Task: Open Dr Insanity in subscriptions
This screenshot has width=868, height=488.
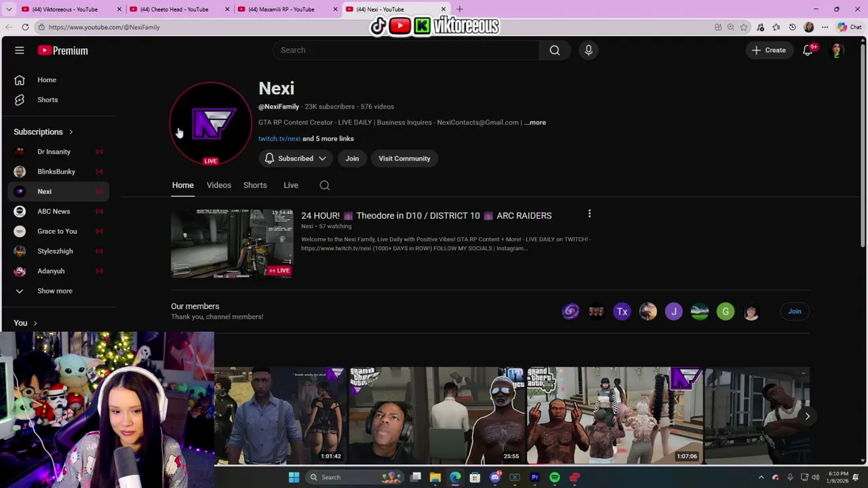Action: (x=58, y=152)
